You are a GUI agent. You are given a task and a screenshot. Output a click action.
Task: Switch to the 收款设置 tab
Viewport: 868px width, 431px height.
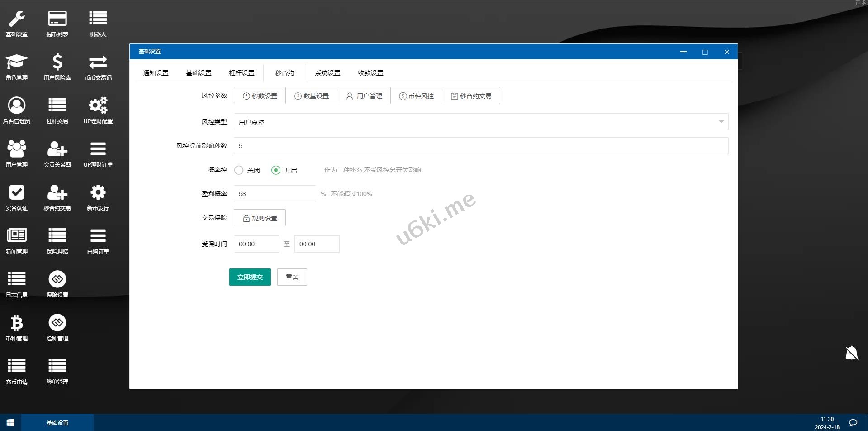tap(370, 72)
